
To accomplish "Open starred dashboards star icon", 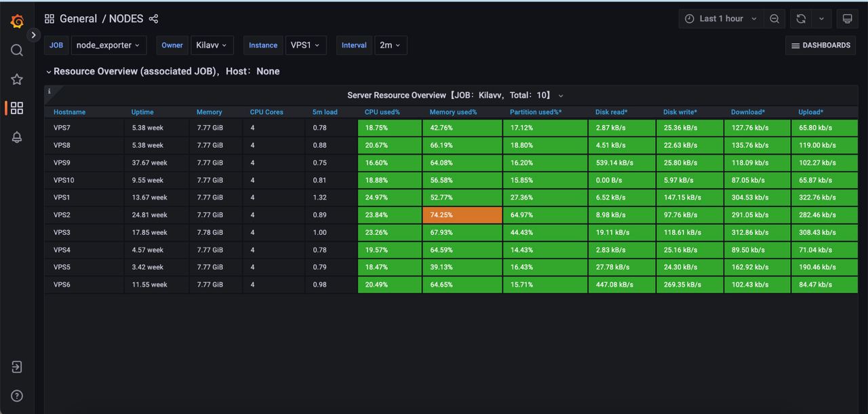I will tap(17, 79).
